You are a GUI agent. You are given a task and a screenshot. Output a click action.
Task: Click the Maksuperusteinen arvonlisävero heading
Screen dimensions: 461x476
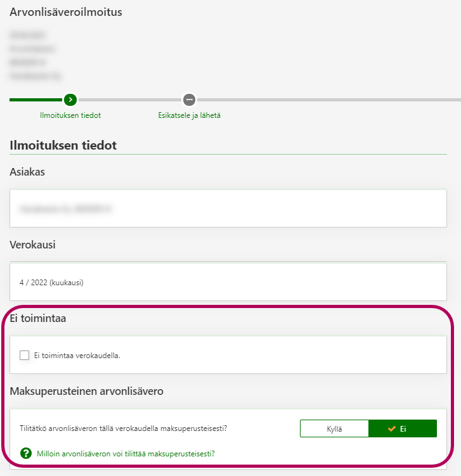(87, 391)
